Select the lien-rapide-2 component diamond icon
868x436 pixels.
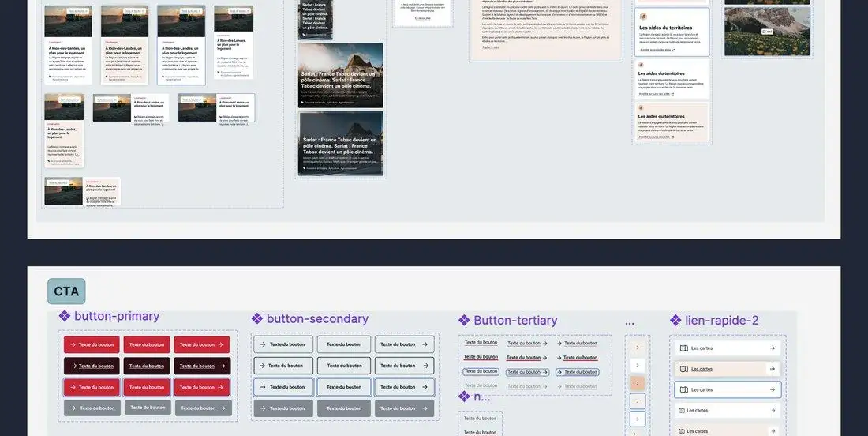675,320
